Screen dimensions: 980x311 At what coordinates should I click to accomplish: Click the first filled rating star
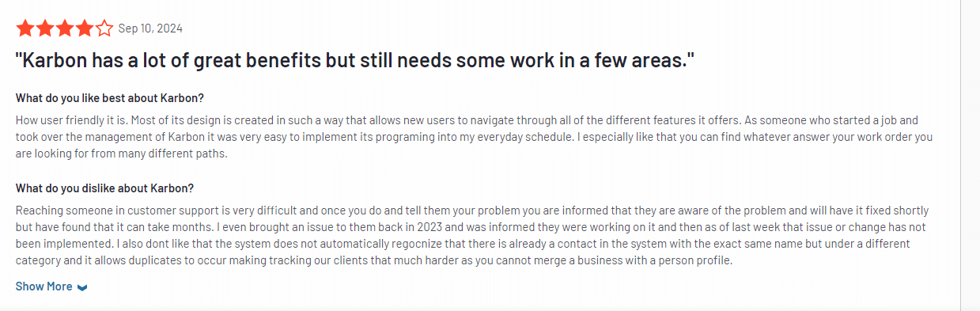[25, 29]
